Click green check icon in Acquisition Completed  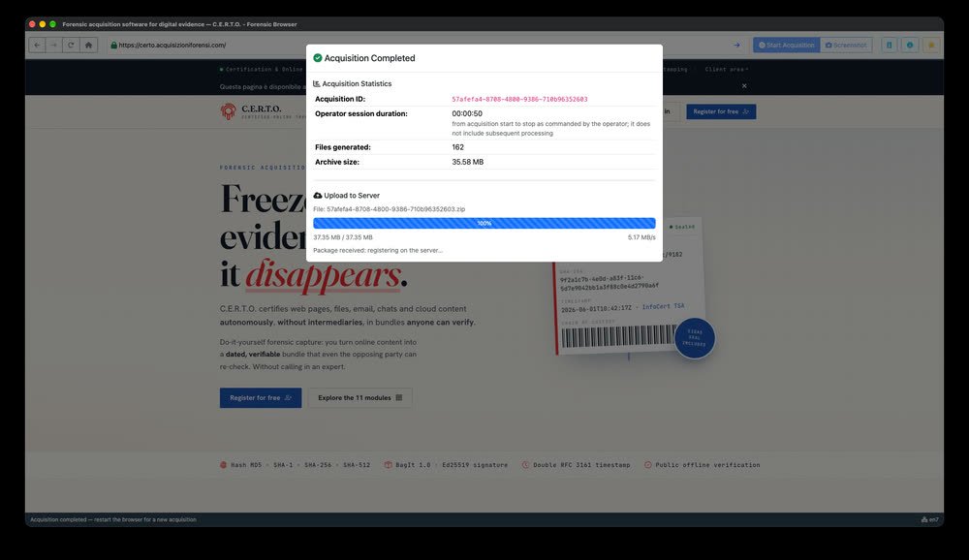tap(318, 58)
